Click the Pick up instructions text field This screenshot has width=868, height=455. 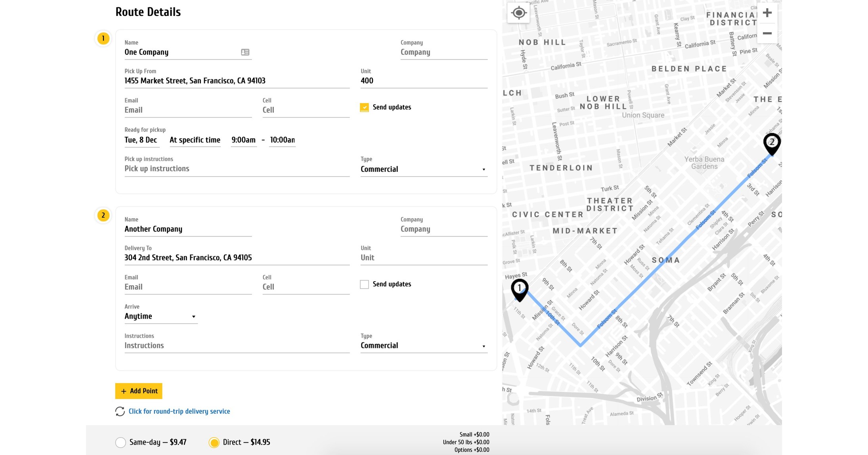[x=236, y=168]
